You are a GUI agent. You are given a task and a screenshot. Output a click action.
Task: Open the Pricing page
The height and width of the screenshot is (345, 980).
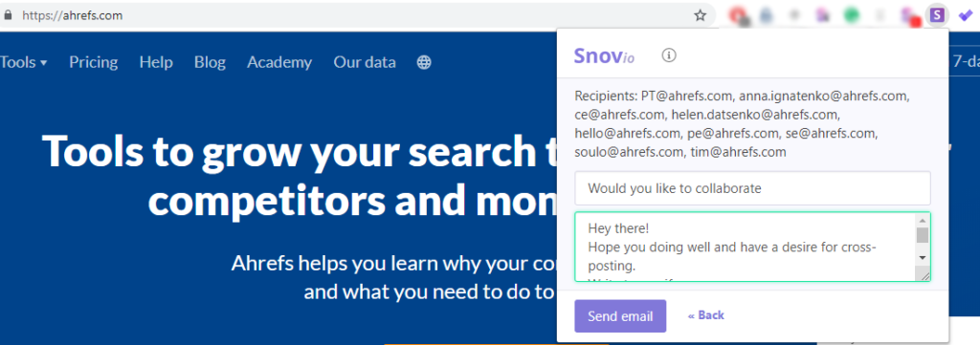click(93, 62)
